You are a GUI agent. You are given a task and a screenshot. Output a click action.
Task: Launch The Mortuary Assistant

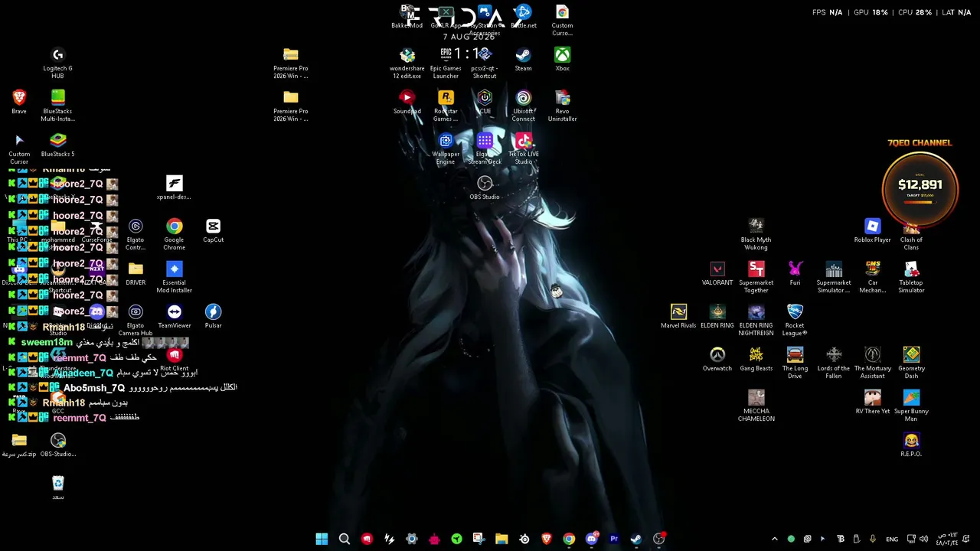(x=872, y=363)
